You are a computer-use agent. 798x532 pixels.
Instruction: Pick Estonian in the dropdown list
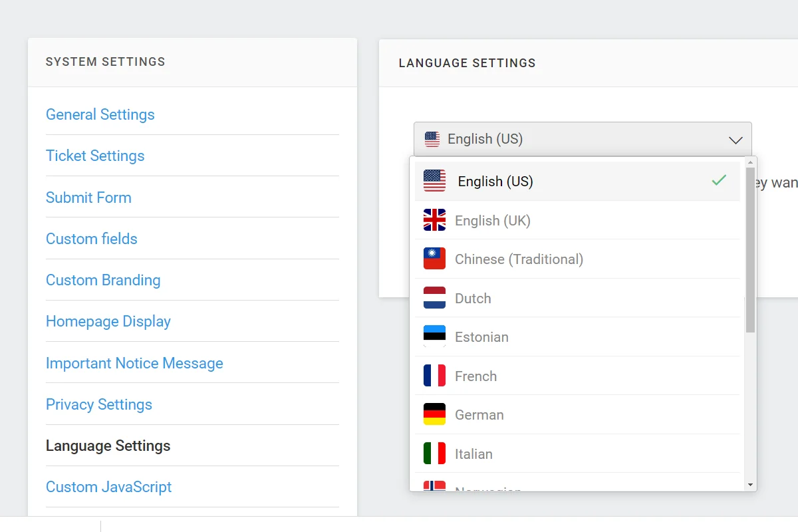coord(577,336)
